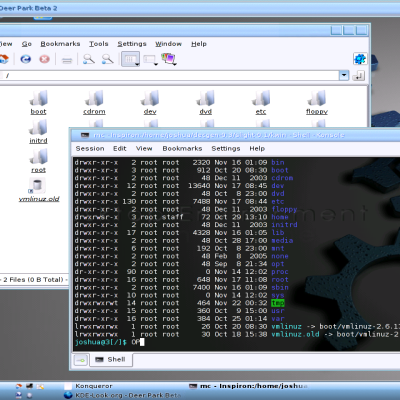Open the Edit menu in Konsole
Screen dimensions: 400x400
[120, 148]
